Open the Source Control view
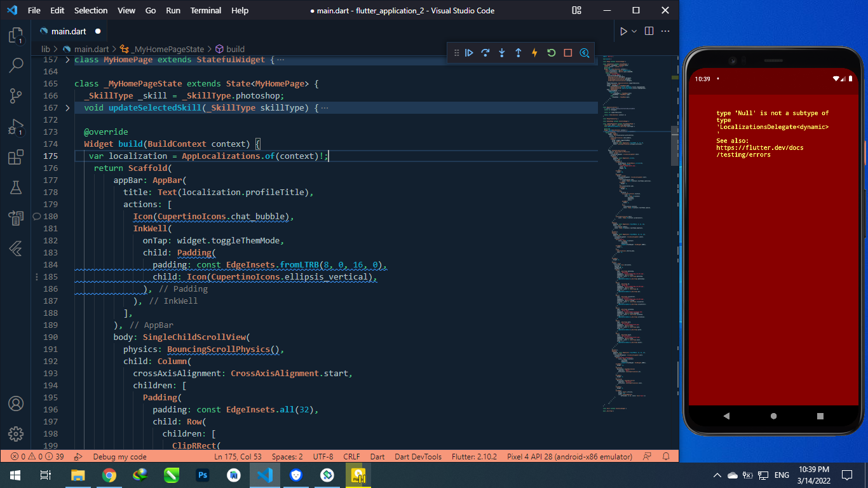Image resolution: width=868 pixels, height=488 pixels. tap(16, 96)
